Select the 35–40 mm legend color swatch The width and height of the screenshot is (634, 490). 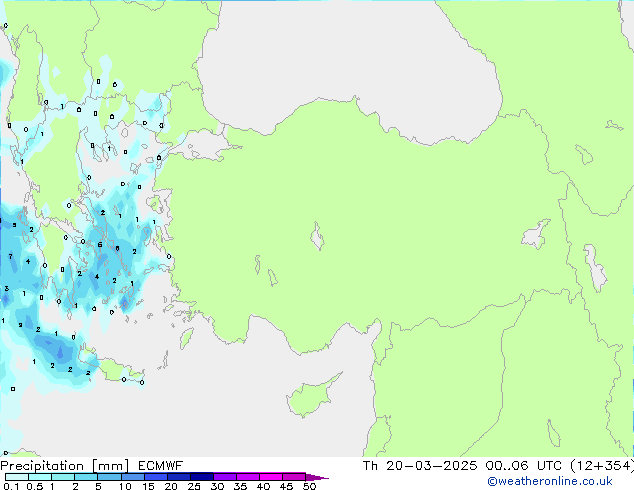247,477
